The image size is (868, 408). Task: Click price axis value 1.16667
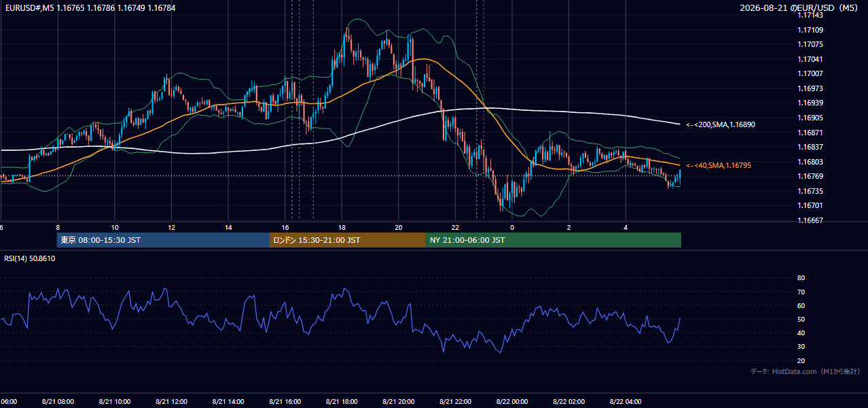tap(810, 220)
